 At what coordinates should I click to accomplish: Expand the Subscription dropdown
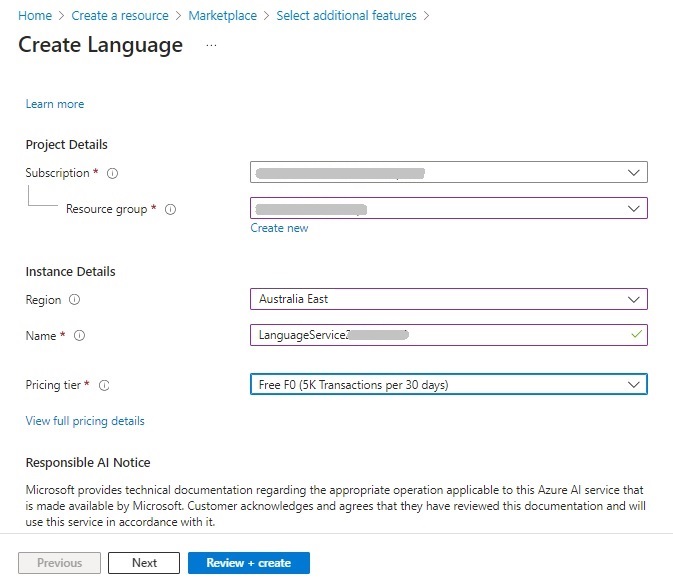448,172
